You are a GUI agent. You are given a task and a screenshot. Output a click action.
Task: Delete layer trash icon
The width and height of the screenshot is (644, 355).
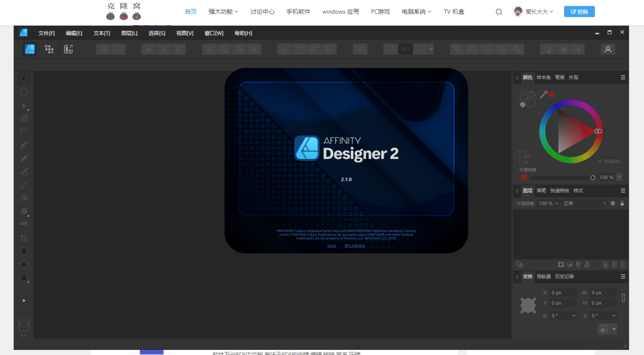[623, 265]
